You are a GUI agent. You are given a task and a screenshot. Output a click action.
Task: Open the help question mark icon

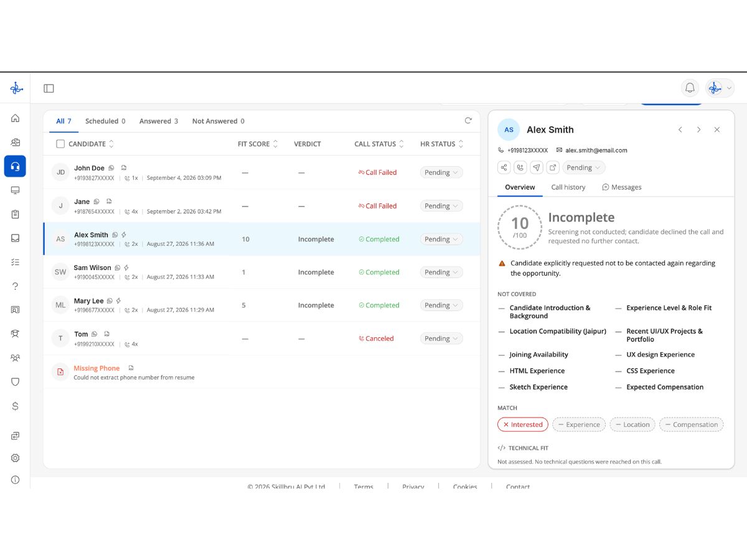15,286
